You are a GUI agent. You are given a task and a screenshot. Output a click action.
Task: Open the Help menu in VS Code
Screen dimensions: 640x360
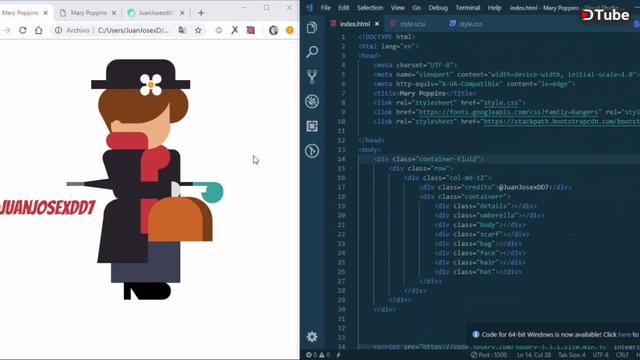point(494,8)
